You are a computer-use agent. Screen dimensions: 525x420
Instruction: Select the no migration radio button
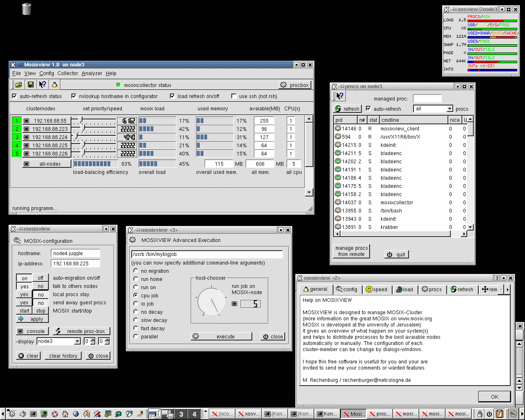[136, 271]
